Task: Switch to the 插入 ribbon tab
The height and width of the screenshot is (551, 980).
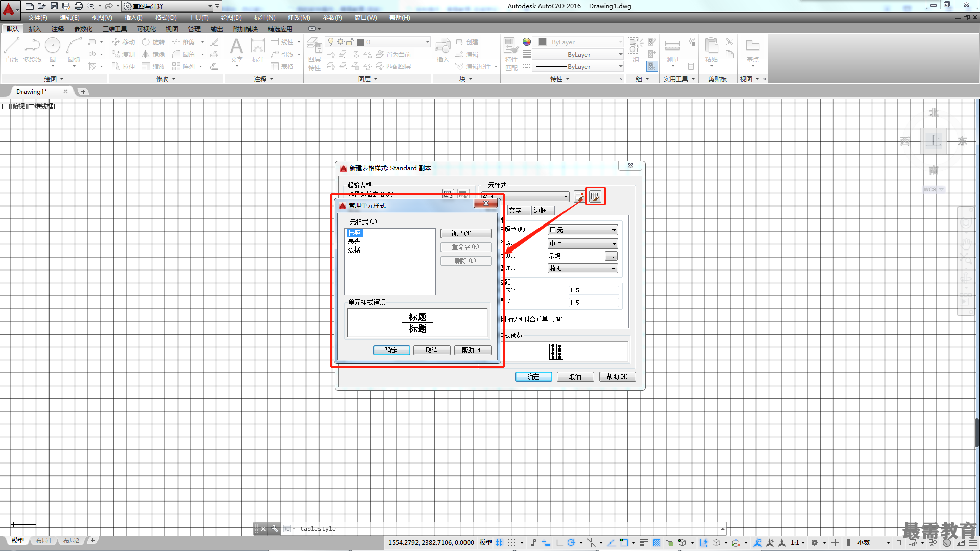Action: tap(35, 29)
